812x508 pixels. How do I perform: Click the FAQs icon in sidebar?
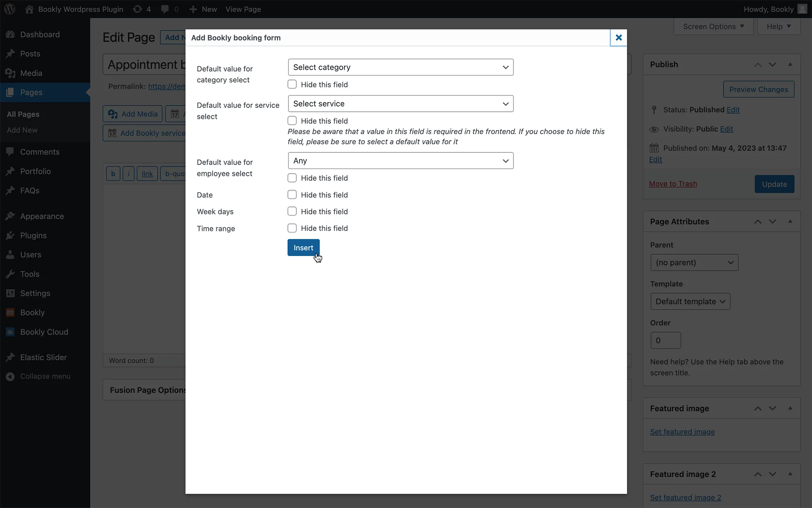pos(11,191)
